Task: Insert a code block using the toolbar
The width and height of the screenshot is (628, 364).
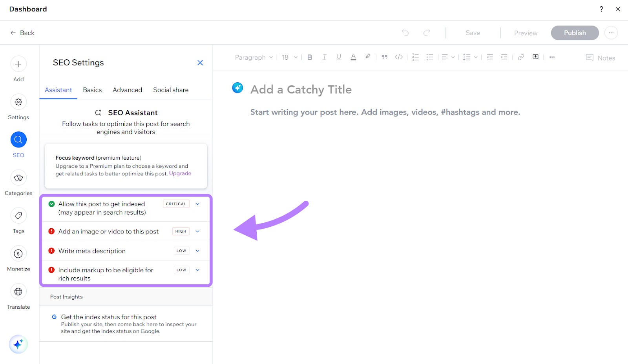Action: pyautogui.click(x=399, y=57)
